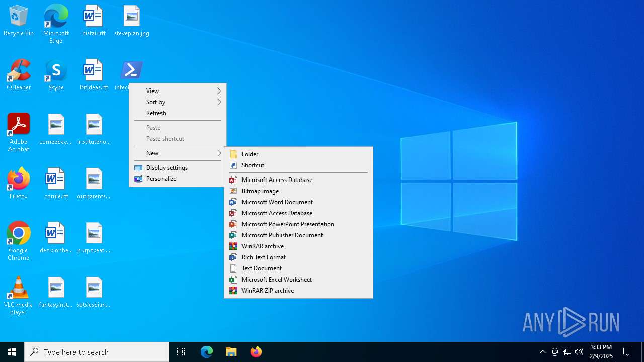Open Display settings from the context menu
644x362 pixels.
[x=178, y=168]
